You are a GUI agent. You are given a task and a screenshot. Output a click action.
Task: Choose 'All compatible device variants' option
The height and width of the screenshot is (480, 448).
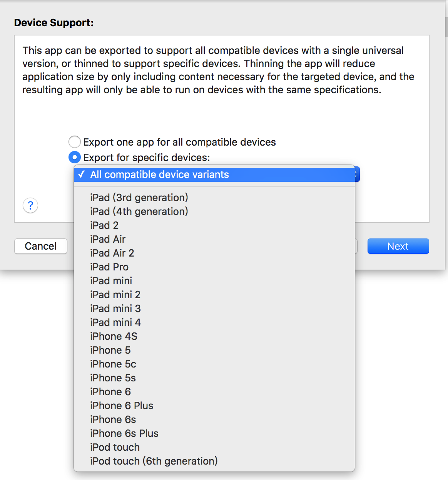tap(159, 175)
